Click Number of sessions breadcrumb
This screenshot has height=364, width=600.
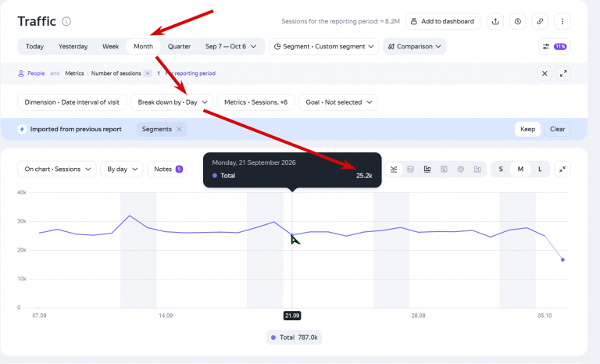(x=116, y=73)
